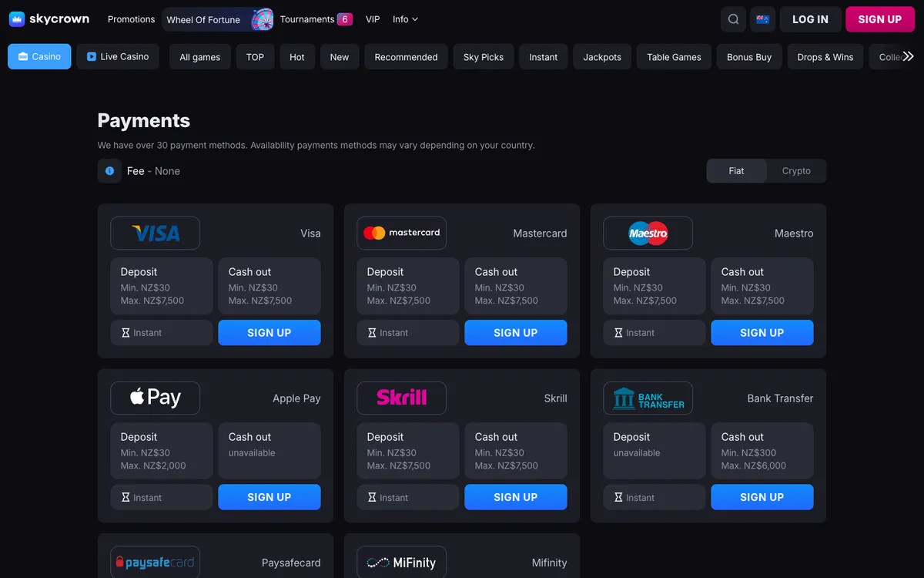Switch to Fiat payment methods
Screen dimensions: 924x578
point(736,171)
